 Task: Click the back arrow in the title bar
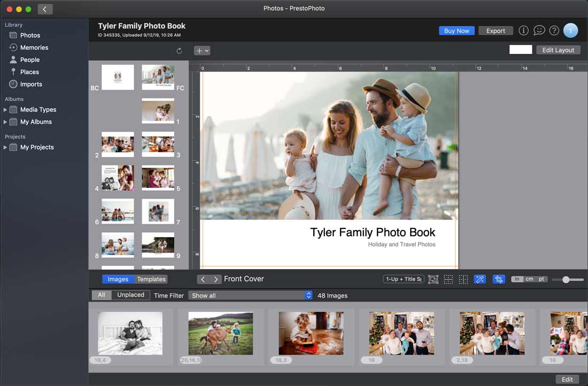pyautogui.click(x=45, y=9)
